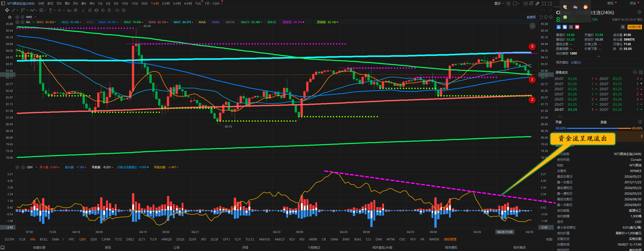Pick the trend line drawing tool
644x251 pixels.
click(x=13, y=10)
